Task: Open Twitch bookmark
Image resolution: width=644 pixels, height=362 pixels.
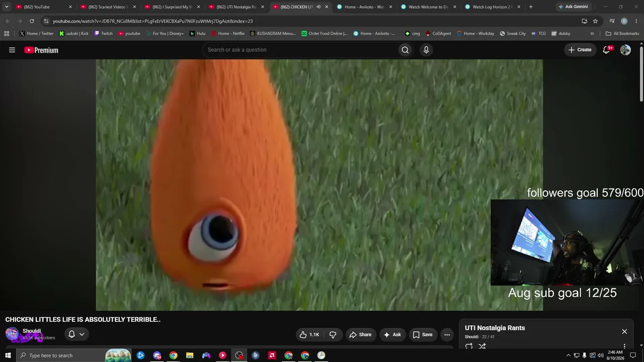Action: tap(104, 34)
